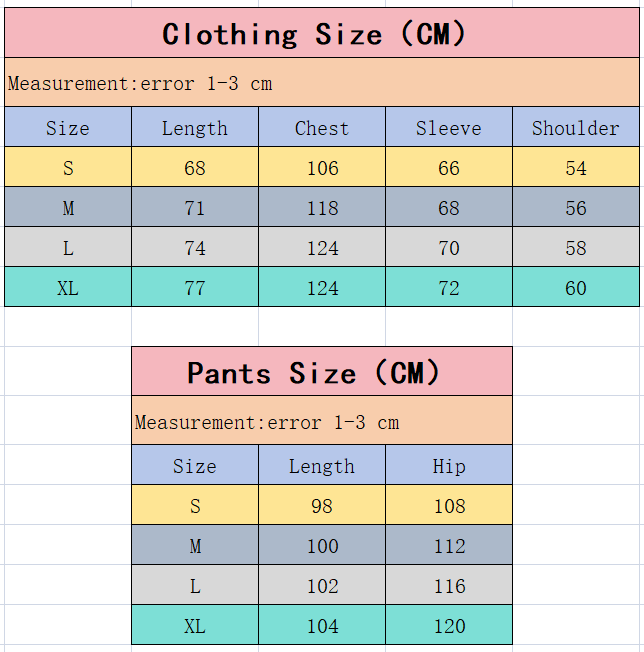Image resolution: width=644 pixels, height=652 pixels.
Task: Click the Chest column header
Action: (322, 128)
